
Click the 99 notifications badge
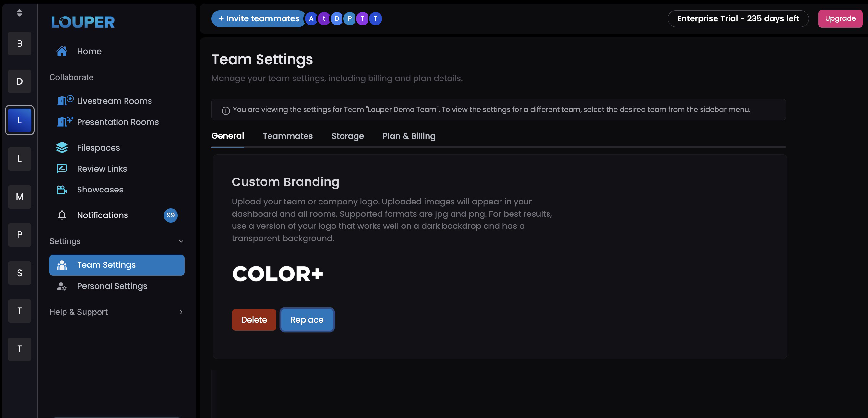[171, 215]
